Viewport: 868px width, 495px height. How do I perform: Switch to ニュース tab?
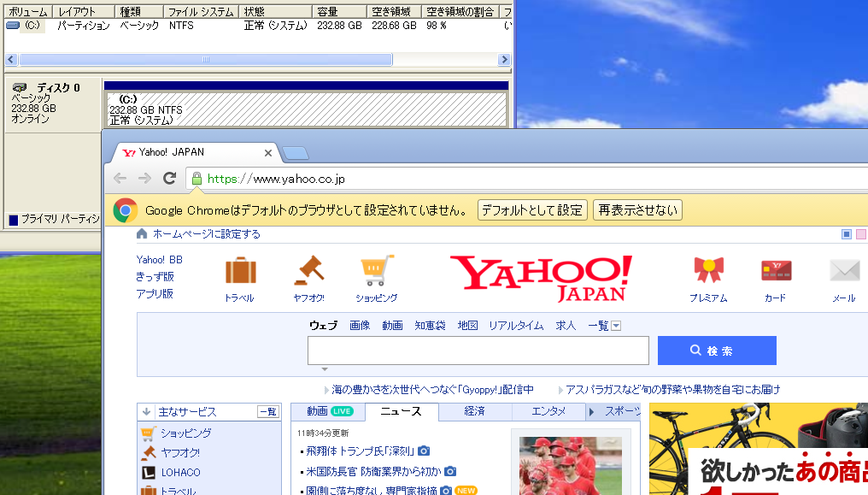(x=402, y=411)
